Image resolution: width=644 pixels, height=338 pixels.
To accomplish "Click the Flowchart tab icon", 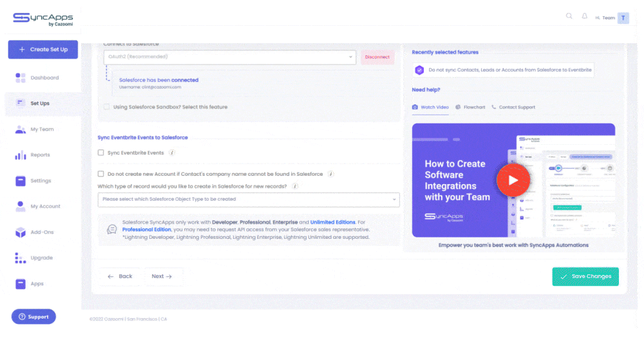I will coord(458,107).
